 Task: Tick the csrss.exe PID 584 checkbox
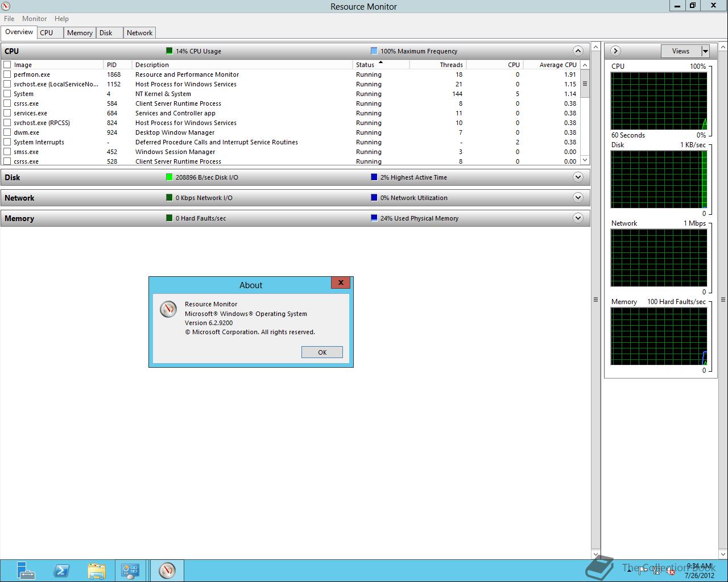7,103
